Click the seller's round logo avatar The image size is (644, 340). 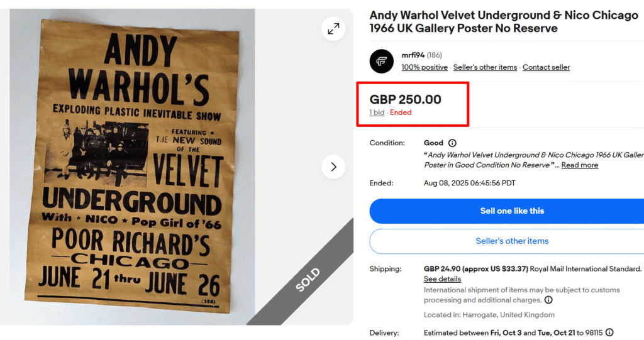[x=382, y=61]
